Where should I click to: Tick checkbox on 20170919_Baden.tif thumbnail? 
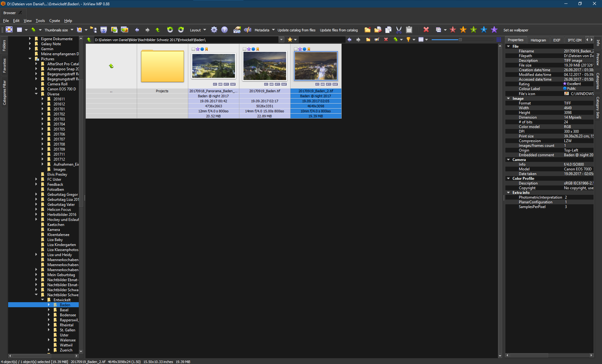(244, 49)
